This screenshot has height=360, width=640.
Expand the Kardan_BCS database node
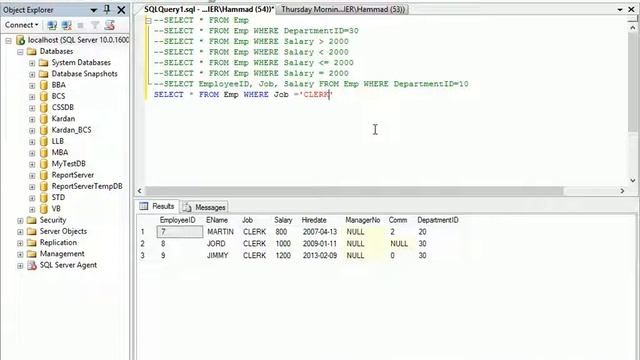32,131
